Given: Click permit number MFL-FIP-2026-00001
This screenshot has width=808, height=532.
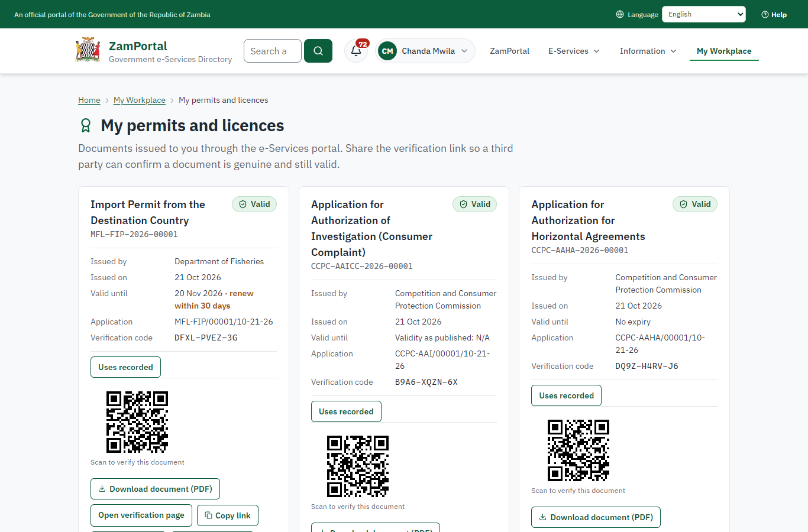Looking at the screenshot, I should [x=134, y=234].
